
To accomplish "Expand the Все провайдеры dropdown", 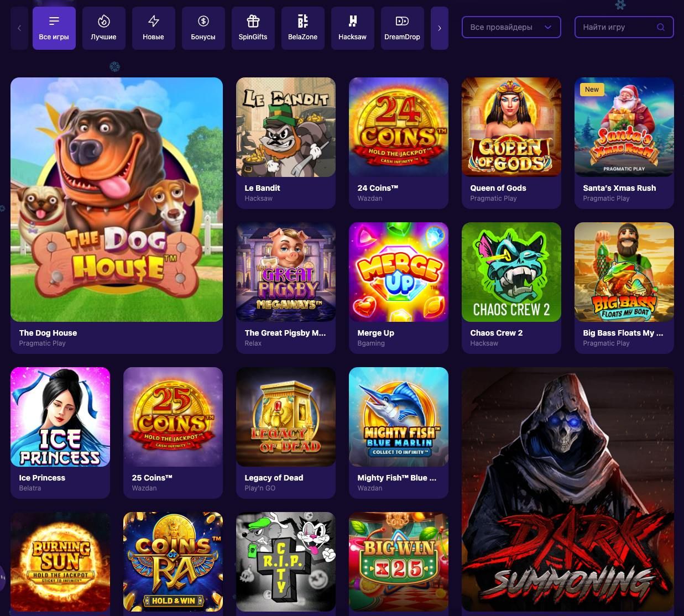I will [511, 27].
